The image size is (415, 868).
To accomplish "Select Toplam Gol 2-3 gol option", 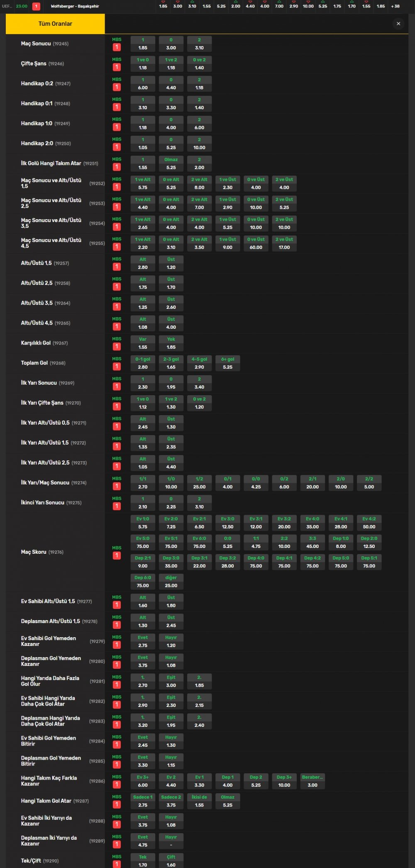I will tap(171, 363).
